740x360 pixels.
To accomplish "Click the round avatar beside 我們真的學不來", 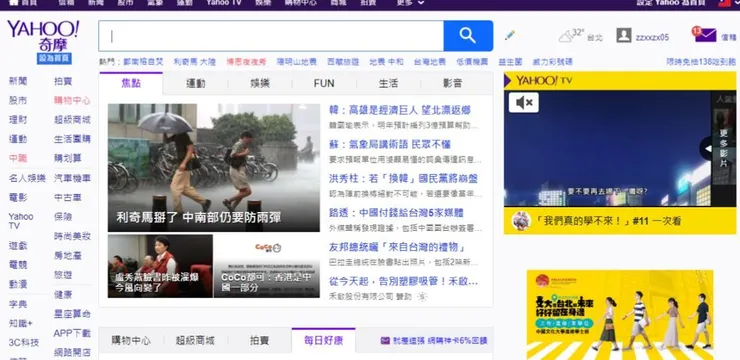I will tap(521, 221).
